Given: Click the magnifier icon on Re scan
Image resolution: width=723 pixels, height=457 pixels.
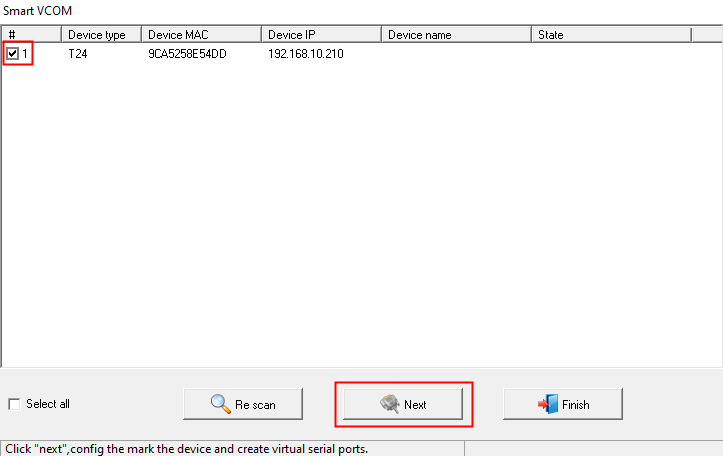Looking at the screenshot, I should tap(220, 404).
